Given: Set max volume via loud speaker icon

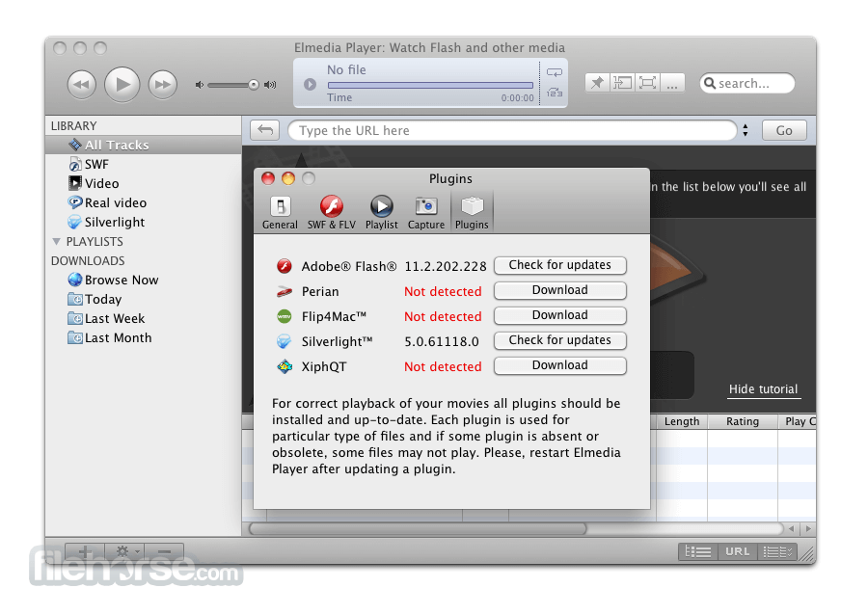Looking at the screenshot, I should pos(270,85).
